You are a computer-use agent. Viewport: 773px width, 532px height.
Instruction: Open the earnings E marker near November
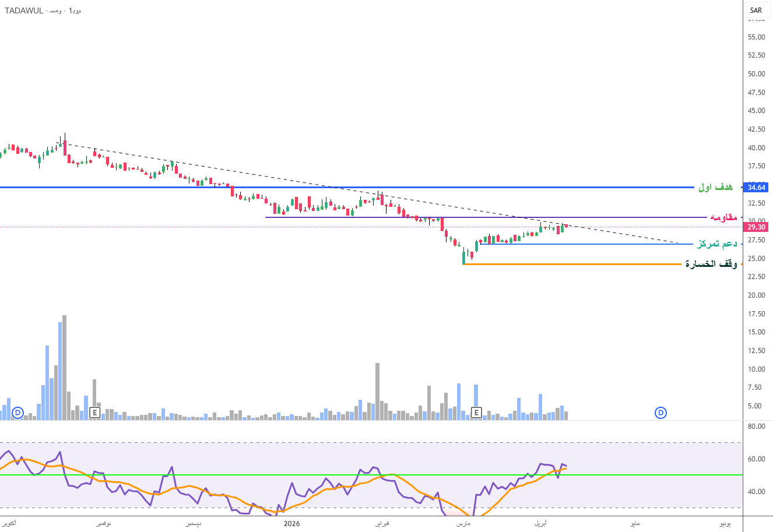(x=94, y=413)
